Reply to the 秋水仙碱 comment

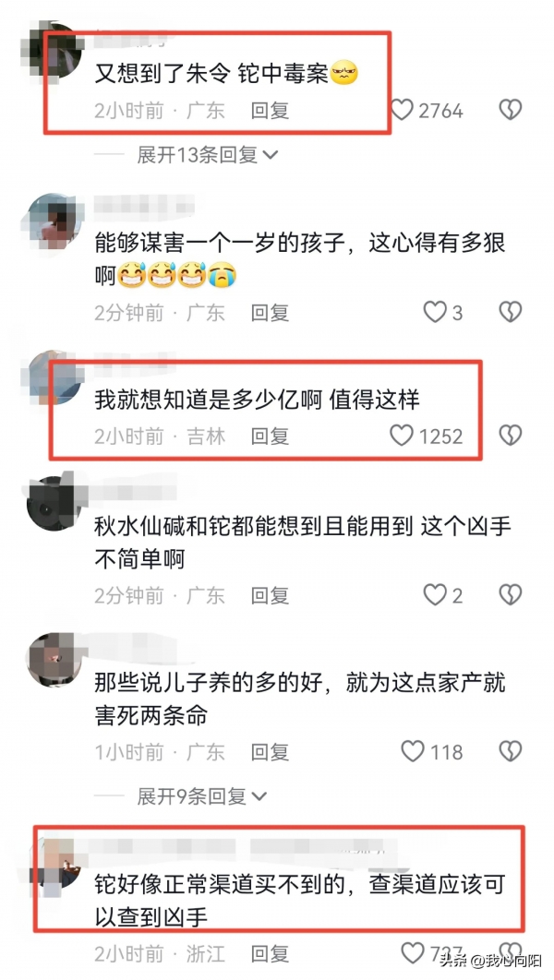tap(271, 595)
